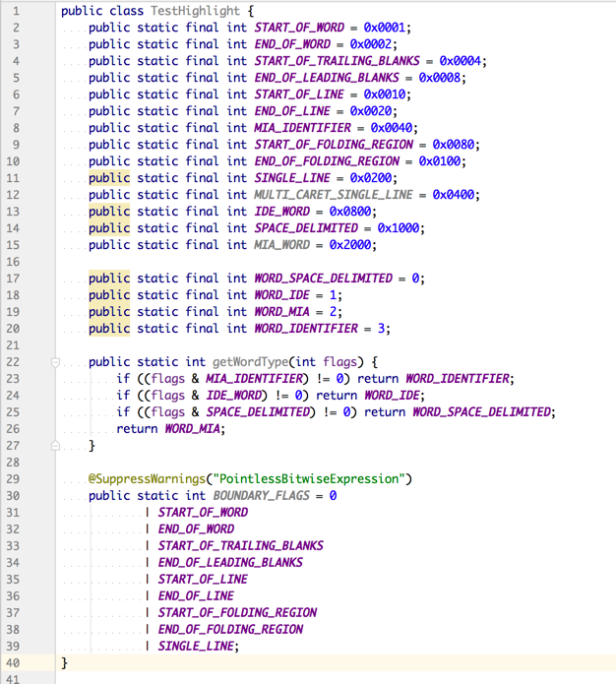This screenshot has height=684, width=616.
Task: Click the value 0x1000
Action: [x=399, y=228]
